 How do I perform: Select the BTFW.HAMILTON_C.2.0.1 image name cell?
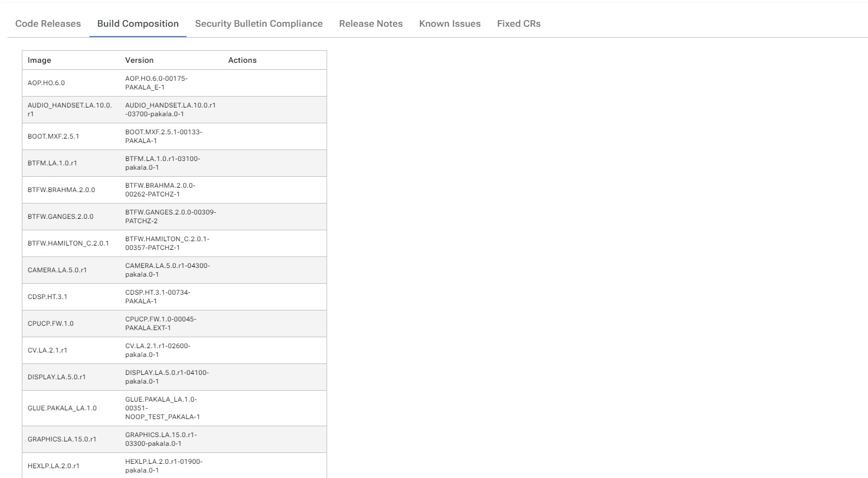click(68, 243)
